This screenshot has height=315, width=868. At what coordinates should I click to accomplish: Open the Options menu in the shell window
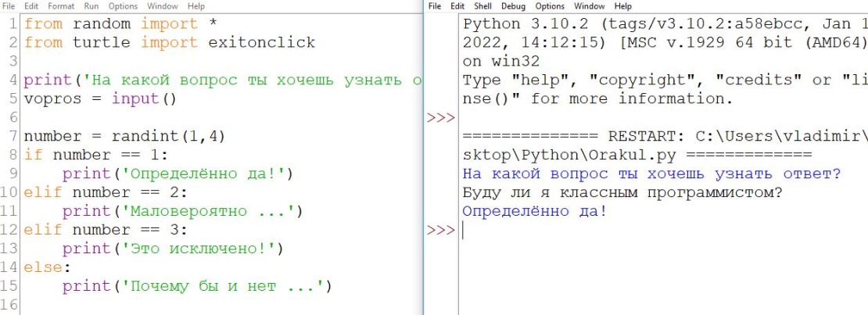click(550, 6)
